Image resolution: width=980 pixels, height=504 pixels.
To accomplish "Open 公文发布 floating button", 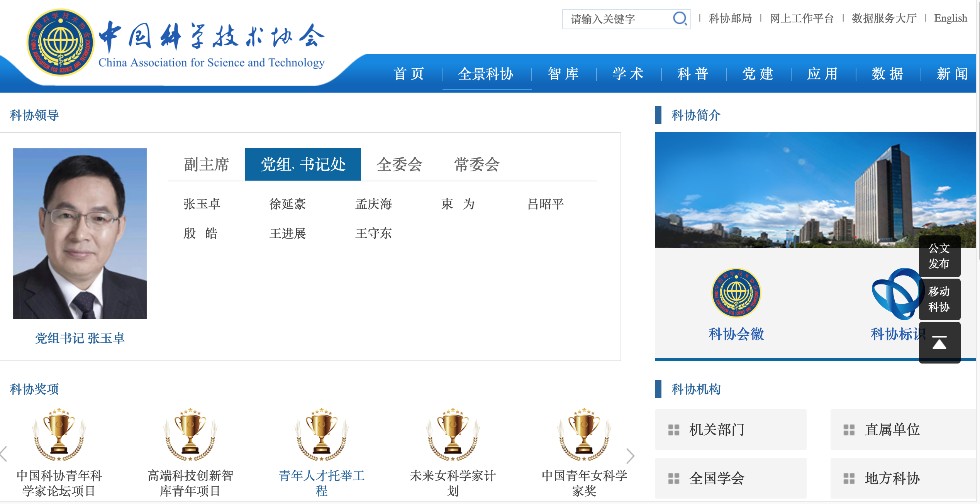I will [x=939, y=256].
